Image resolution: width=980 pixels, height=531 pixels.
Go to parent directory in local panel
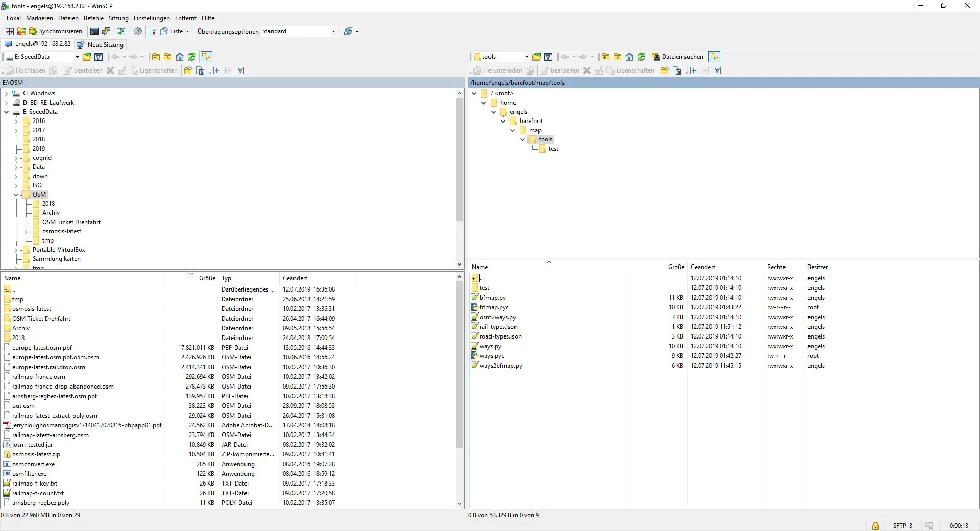(156, 57)
